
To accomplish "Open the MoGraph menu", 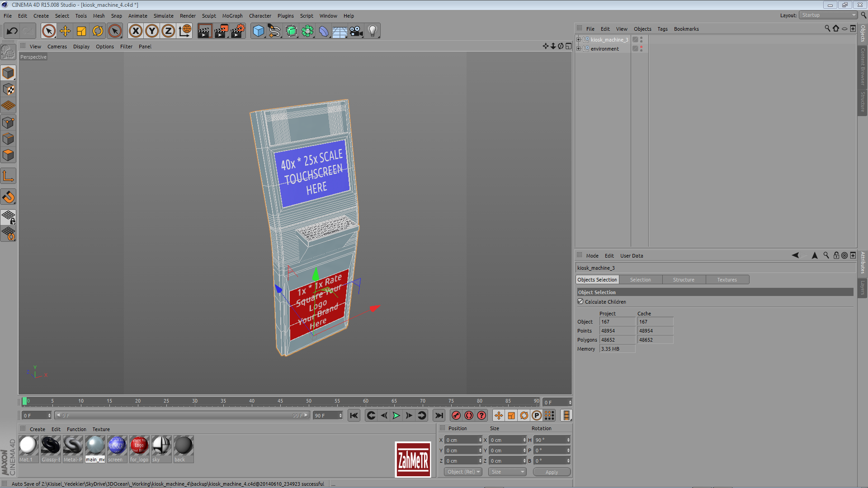I will tap(232, 16).
